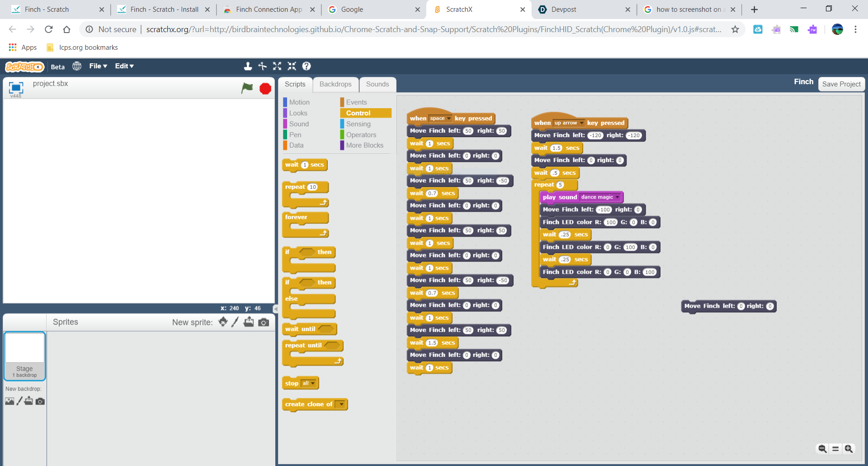Open the up arrow key dropdown
The image size is (868, 466).
[x=569, y=123]
